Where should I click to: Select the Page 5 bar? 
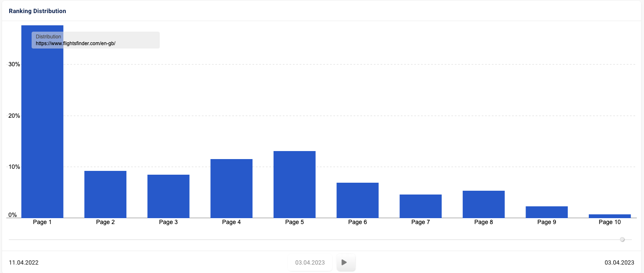point(295,184)
